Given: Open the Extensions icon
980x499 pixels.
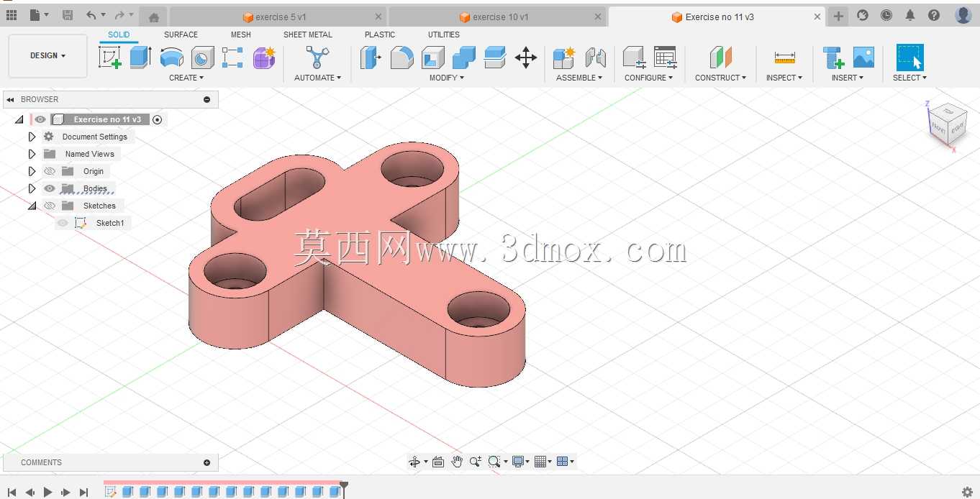Looking at the screenshot, I should (863, 15).
